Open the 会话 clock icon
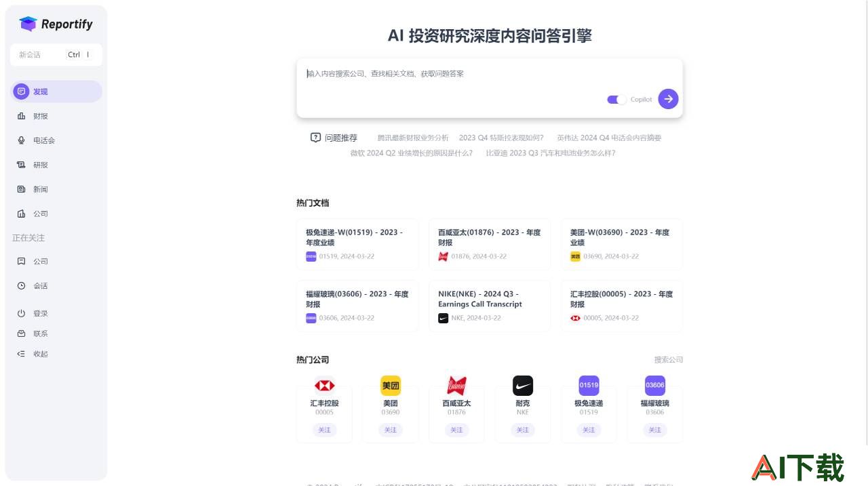The height and width of the screenshot is (486, 868). pos(21,285)
